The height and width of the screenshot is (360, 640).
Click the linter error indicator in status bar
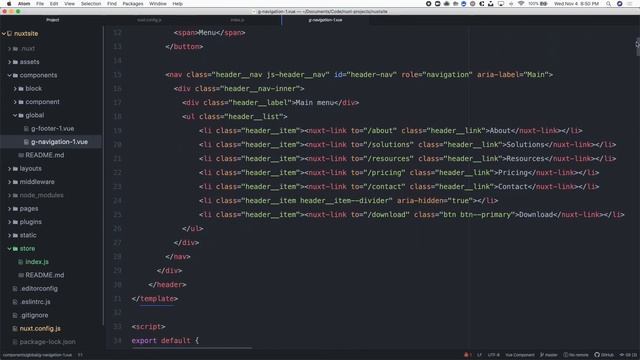(468, 355)
